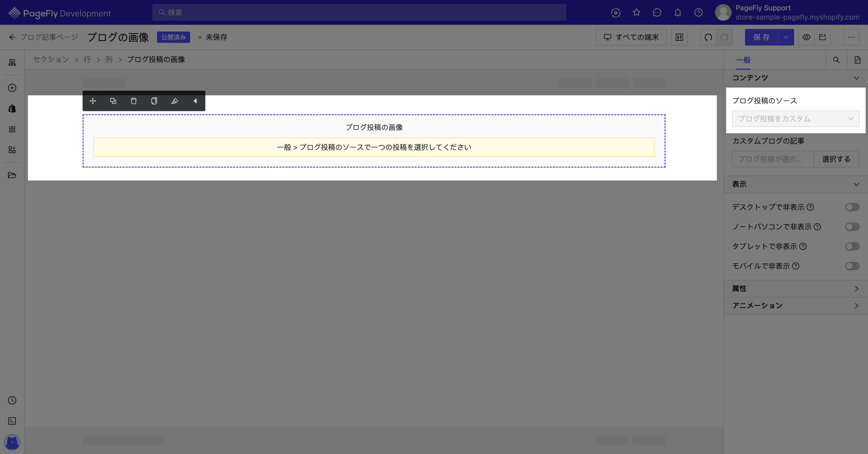Click the ブログ投稿が選択 input field
The image size is (868, 454).
point(773,159)
